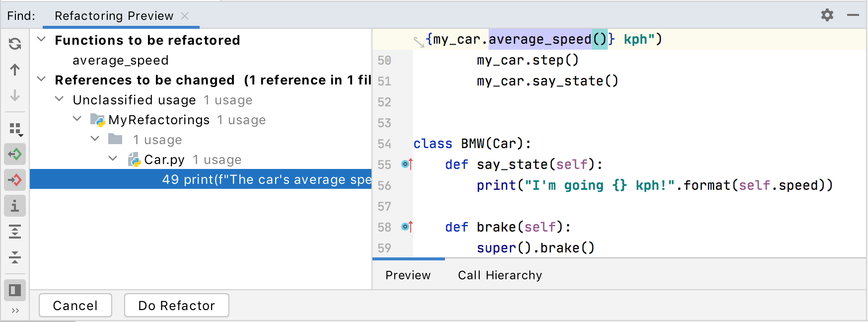Go to next occurrence down arrow
The width and height of the screenshot is (868, 322).
[x=15, y=95]
